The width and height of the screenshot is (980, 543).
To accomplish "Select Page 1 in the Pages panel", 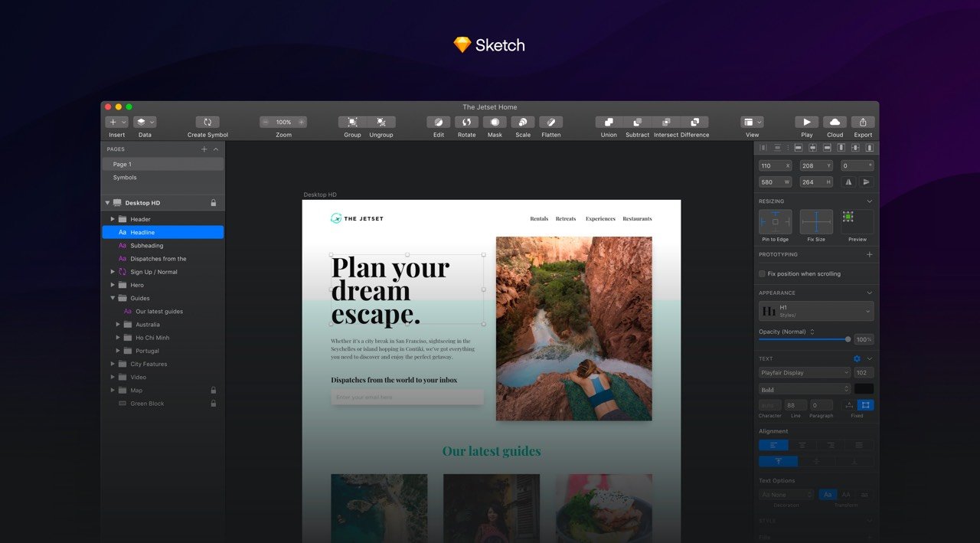I will (122, 163).
